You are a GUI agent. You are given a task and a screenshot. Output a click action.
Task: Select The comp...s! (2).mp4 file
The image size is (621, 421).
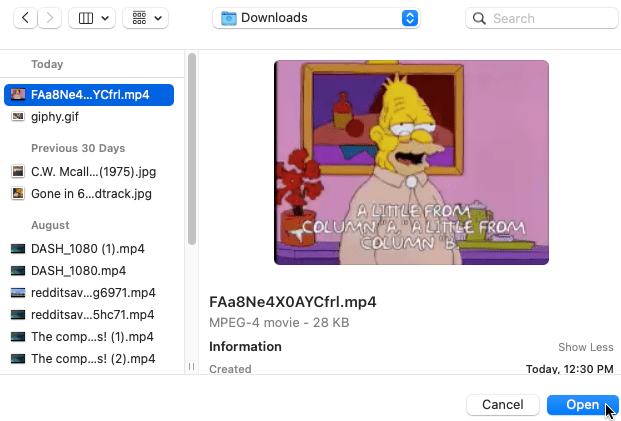[x=89, y=358]
